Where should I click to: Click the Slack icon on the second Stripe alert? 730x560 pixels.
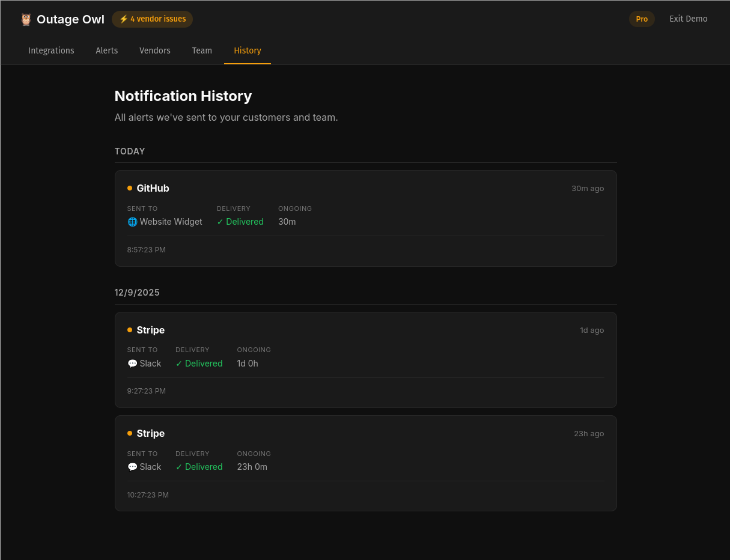[x=131, y=466]
